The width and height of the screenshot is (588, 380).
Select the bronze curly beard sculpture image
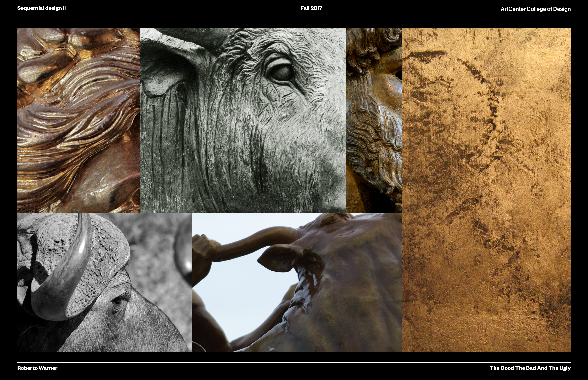(374, 120)
